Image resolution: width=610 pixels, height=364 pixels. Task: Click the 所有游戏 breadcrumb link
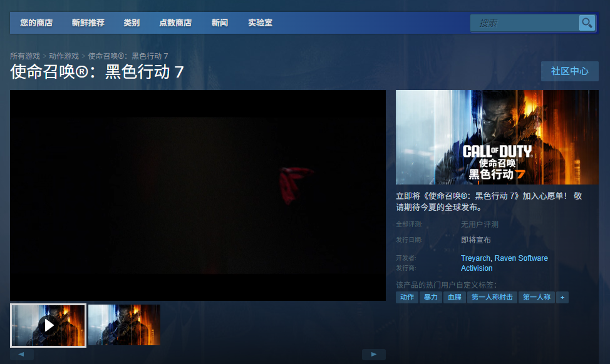pyautogui.click(x=25, y=56)
